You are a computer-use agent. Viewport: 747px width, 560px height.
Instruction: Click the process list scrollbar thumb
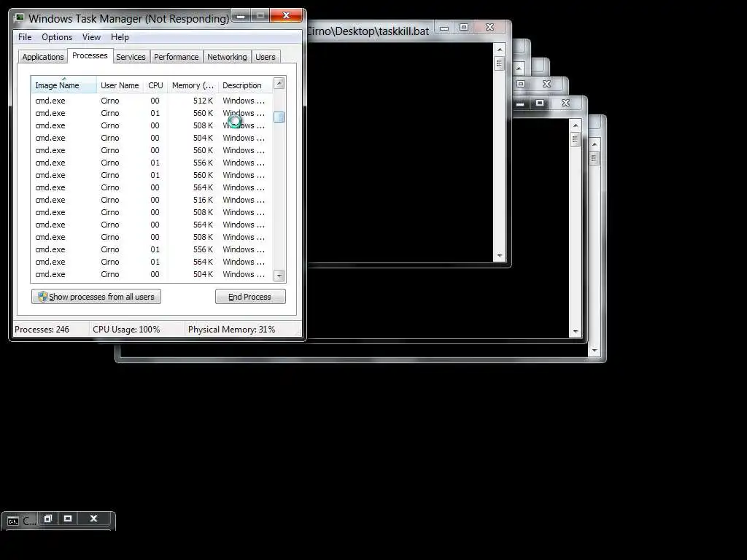[x=279, y=117]
